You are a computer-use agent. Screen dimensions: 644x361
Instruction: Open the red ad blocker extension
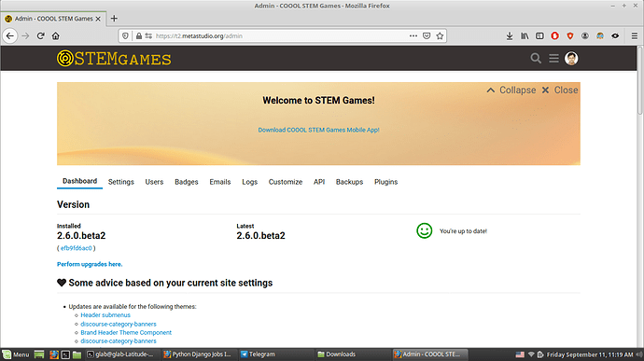[x=555, y=36]
